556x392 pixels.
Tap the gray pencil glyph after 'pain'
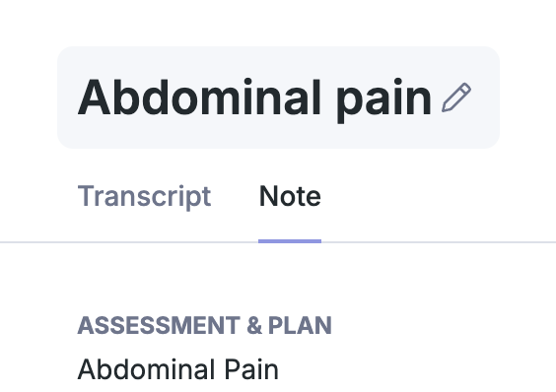coord(456,98)
